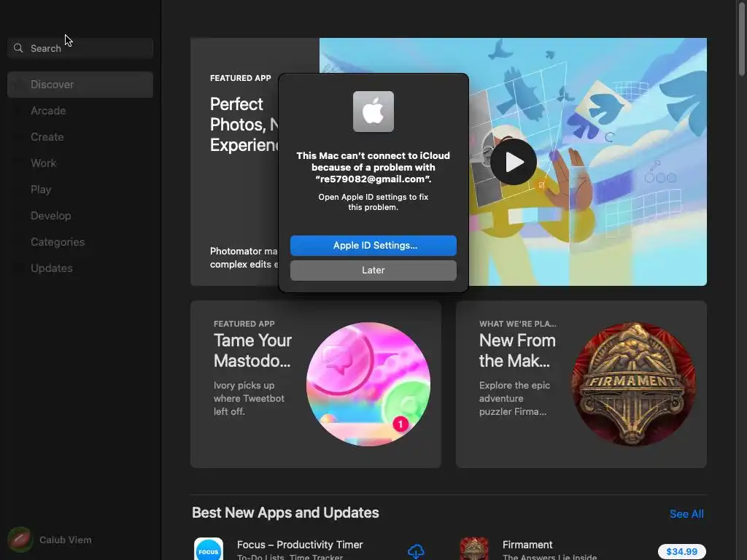The width and height of the screenshot is (747, 560).
Task: Open Apple ID Settings from dialog
Action: [373, 245]
